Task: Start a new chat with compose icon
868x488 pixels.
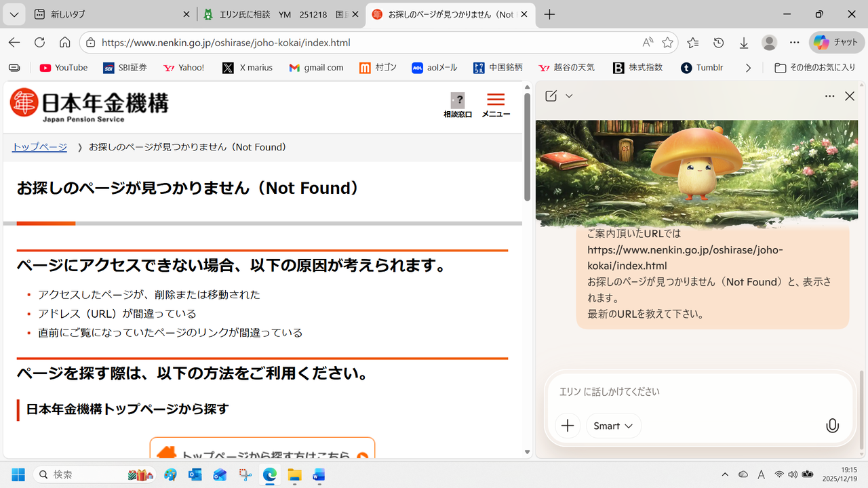Action: (x=551, y=96)
